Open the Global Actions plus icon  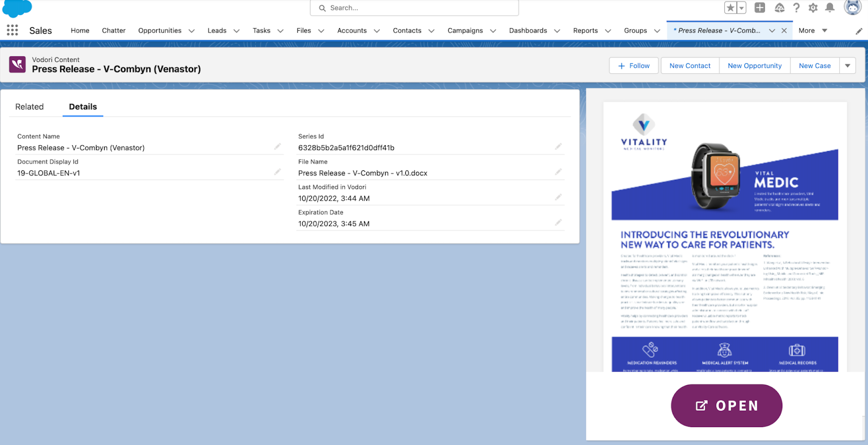click(x=760, y=8)
